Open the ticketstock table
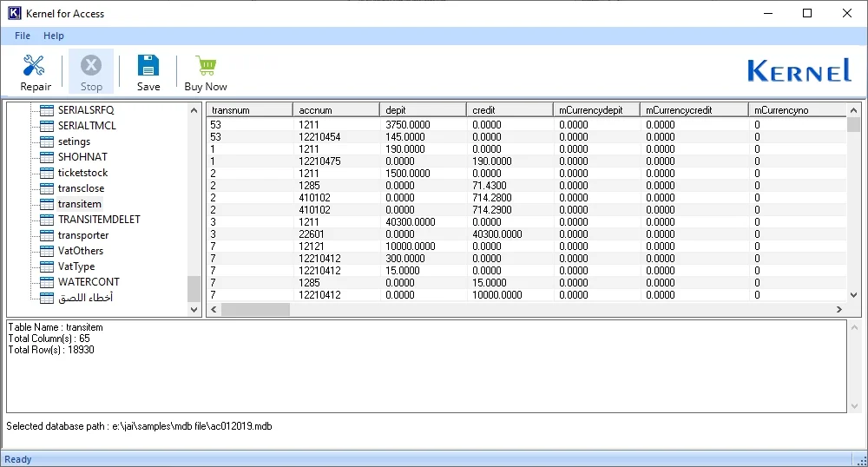868x467 pixels. 83,173
